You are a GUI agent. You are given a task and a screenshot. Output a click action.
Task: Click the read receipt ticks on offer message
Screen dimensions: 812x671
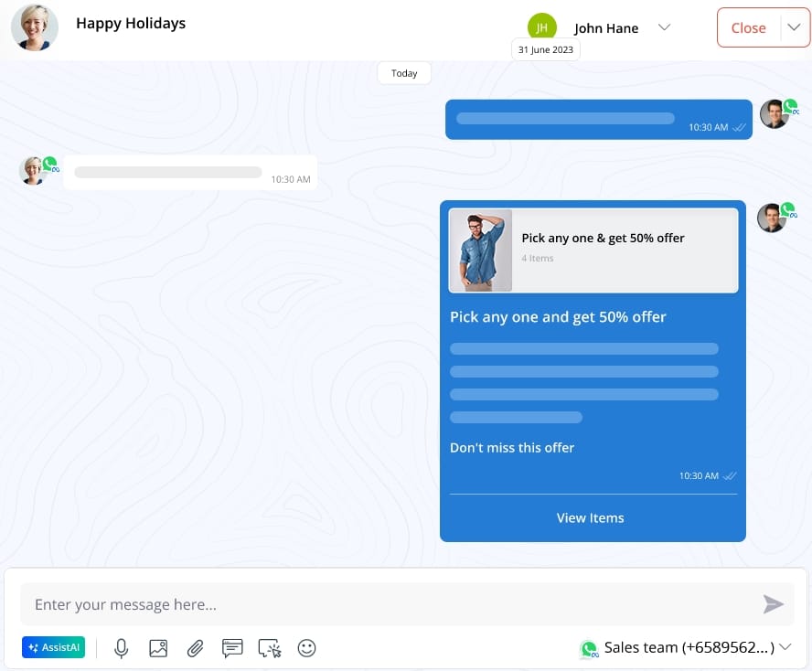point(729,475)
